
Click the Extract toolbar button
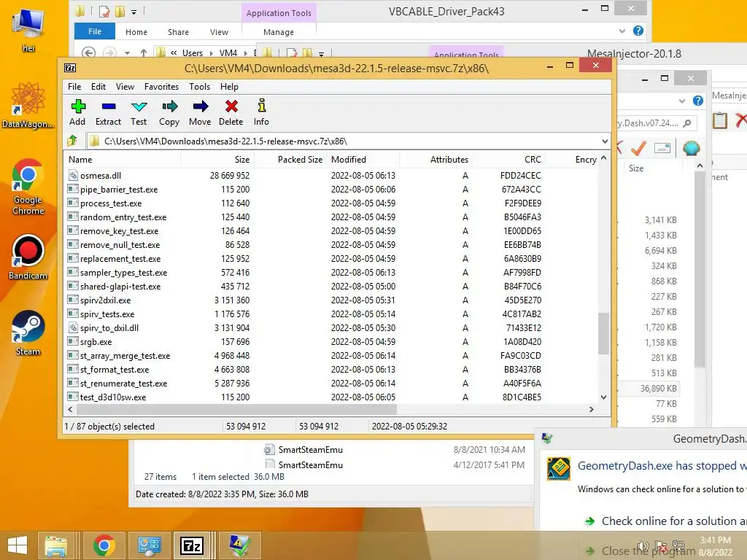108,112
